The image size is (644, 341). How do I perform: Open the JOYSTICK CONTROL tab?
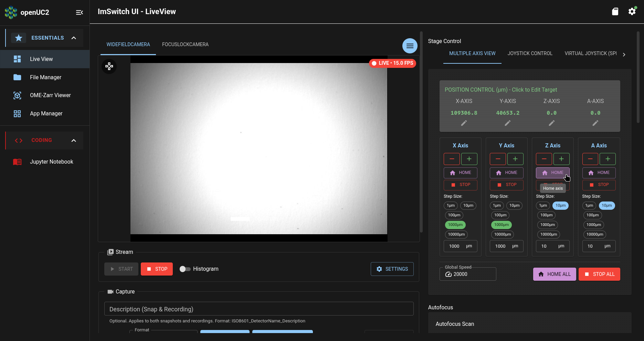tap(530, 53)
